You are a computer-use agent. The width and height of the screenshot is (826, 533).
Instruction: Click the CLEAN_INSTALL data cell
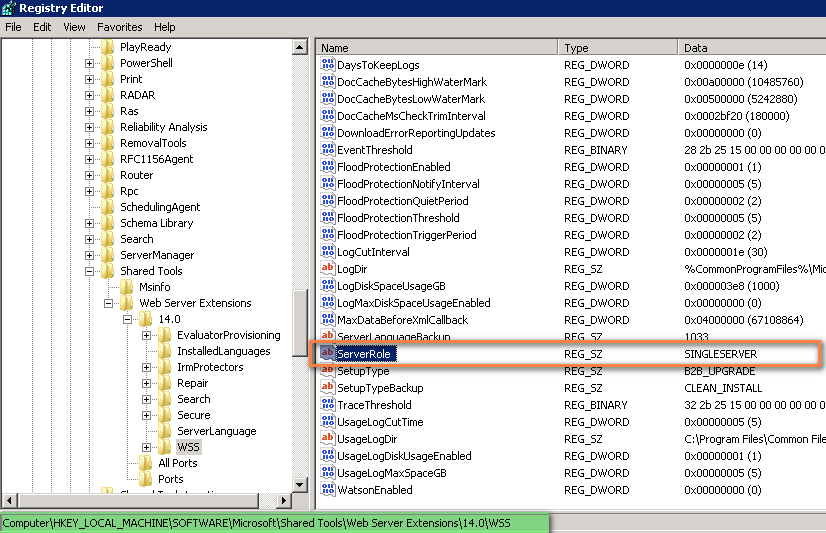tap(723, 388)
